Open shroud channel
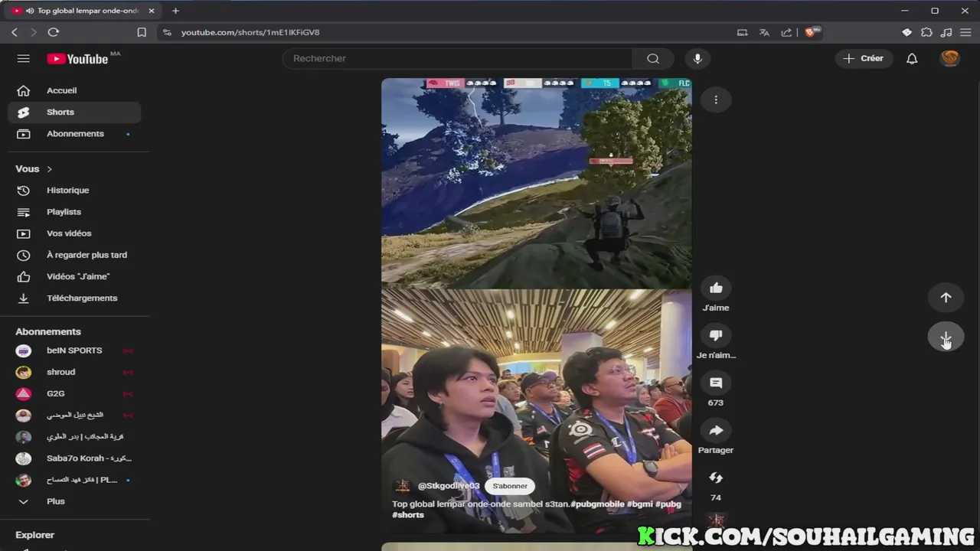The width and height of the screenshot is (980, 551). pyautogui.click(x=75, y=372)
